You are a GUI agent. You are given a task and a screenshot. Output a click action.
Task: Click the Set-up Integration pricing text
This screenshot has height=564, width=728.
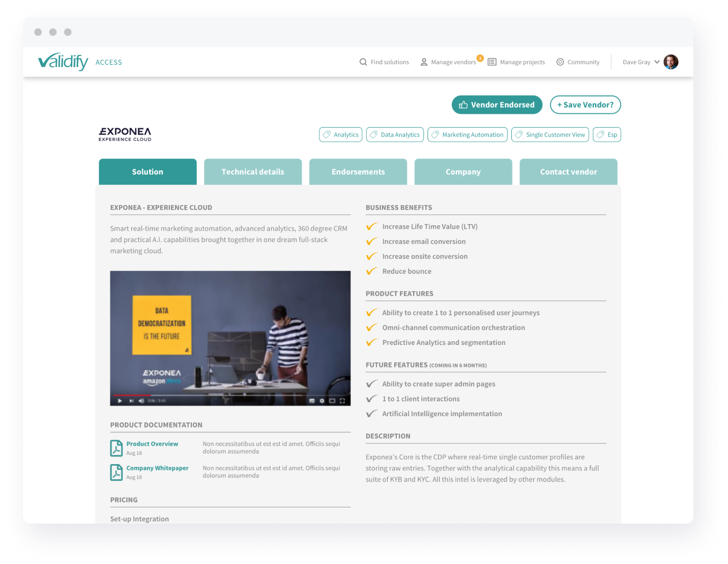(x=140, y=519)
